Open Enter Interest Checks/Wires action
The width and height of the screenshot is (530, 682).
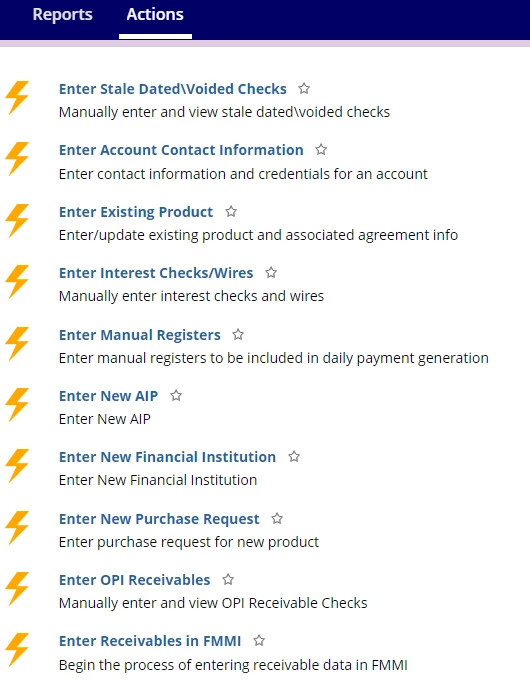[x=156, y=273]
